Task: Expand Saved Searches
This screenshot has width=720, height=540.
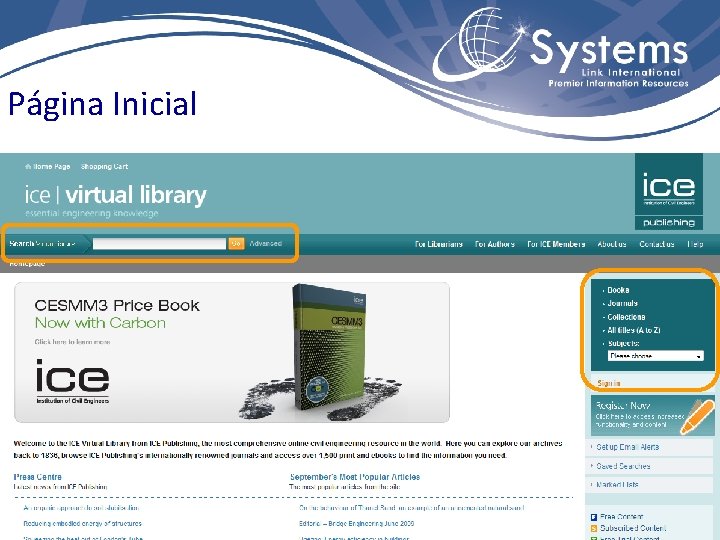Action: tap(623, 466)
